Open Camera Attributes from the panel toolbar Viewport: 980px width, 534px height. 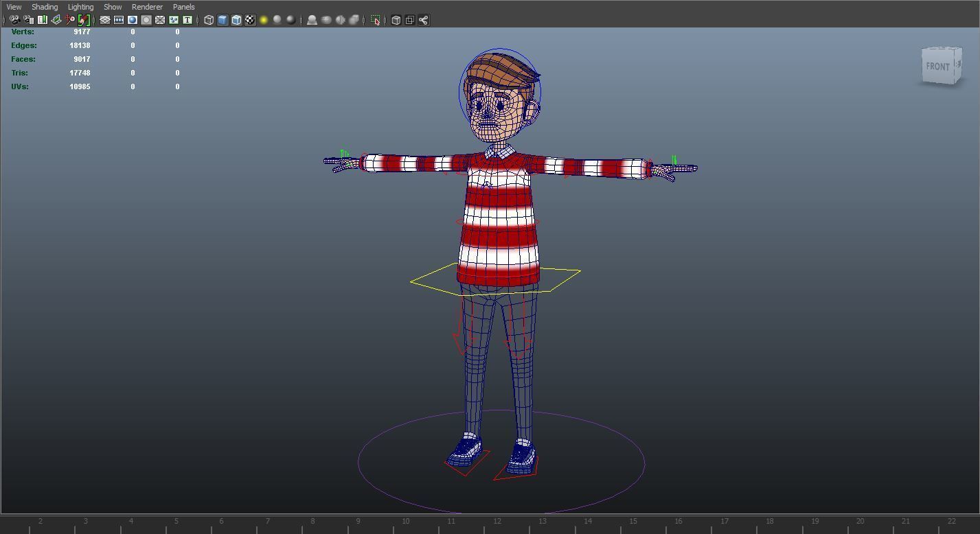28,20
